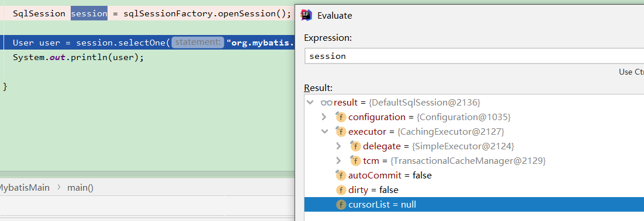Image resolution: width=644 pixels, height=221 pixels.
Task: Click the IntelliJ icon in Evaluate title
Action: pyautogui.click(x=306, y=15)
